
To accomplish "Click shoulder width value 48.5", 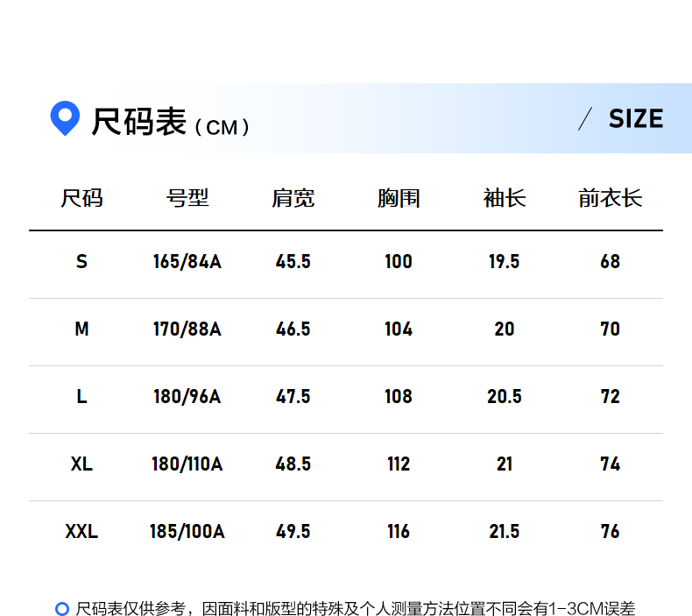I will click(293, 464).
